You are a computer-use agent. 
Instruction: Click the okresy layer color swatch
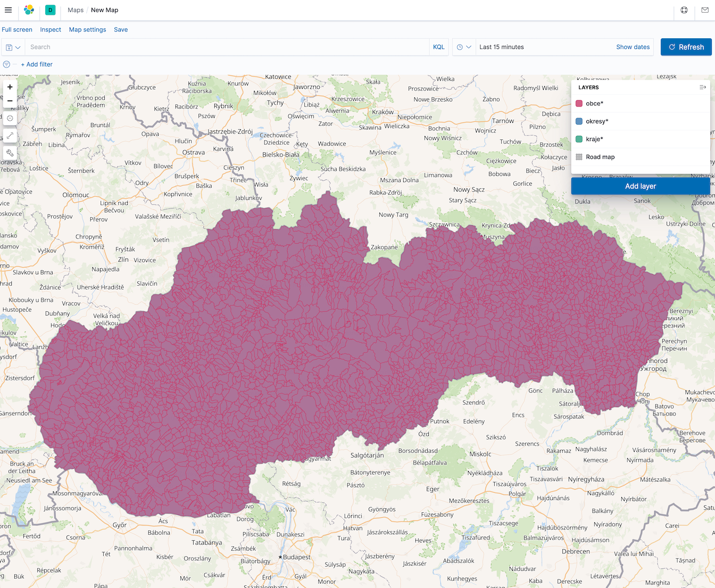click(x=579, y=121)
